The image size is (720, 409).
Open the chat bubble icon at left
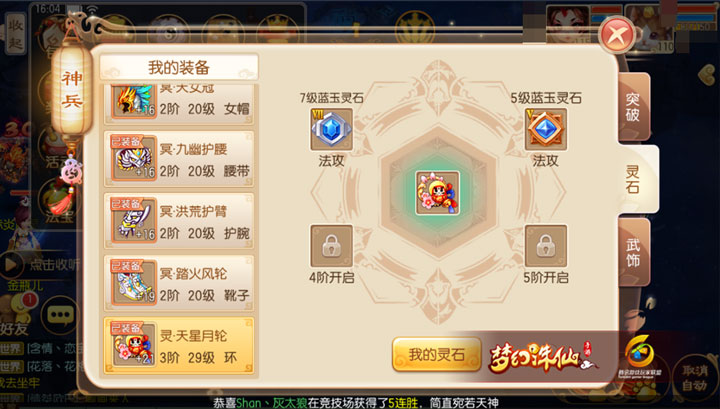click(60, 315)
